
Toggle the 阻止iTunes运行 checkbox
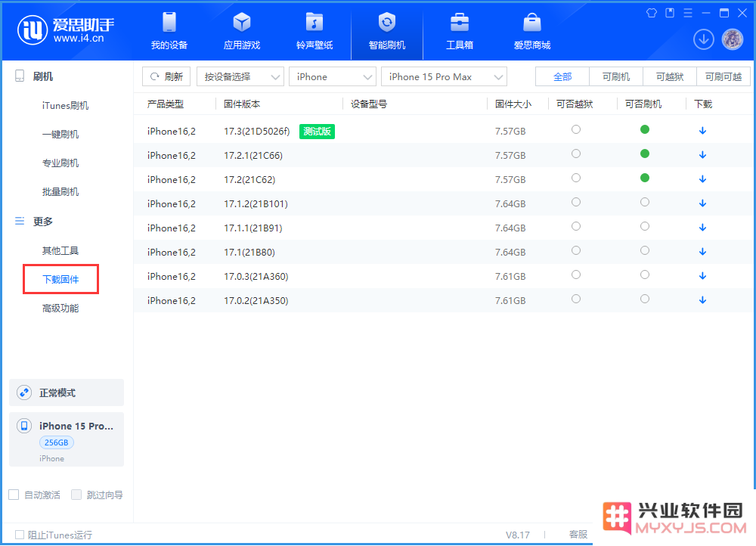coord(20,535)
